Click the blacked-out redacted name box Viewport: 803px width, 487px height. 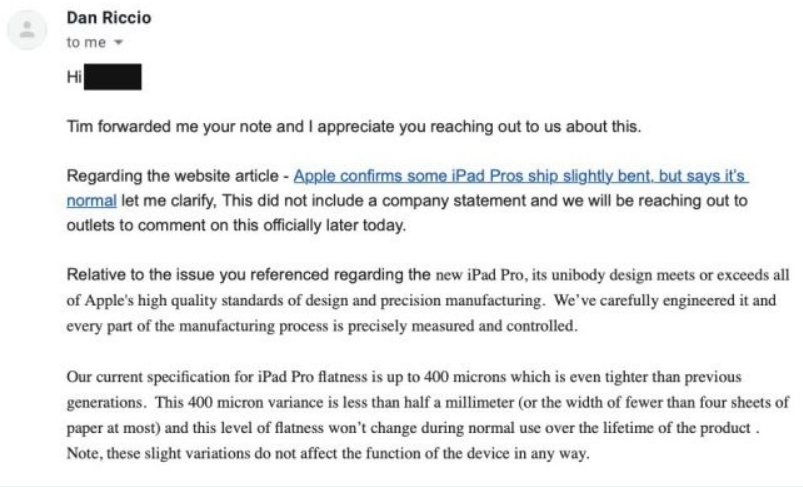pos(113,77)
